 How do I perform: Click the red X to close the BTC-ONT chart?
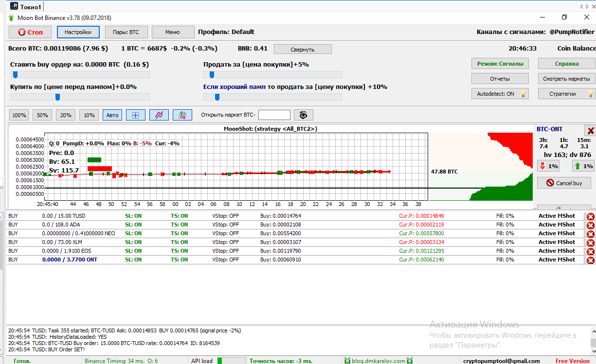tap(591, 131)
